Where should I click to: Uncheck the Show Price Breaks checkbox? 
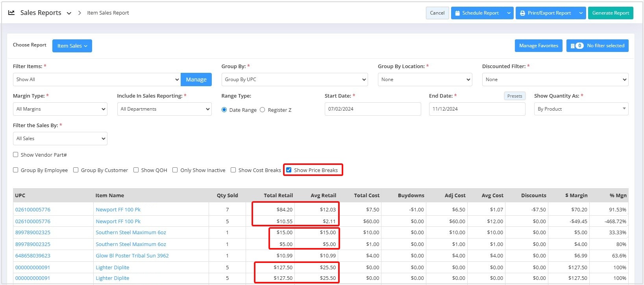click(289, 170)
